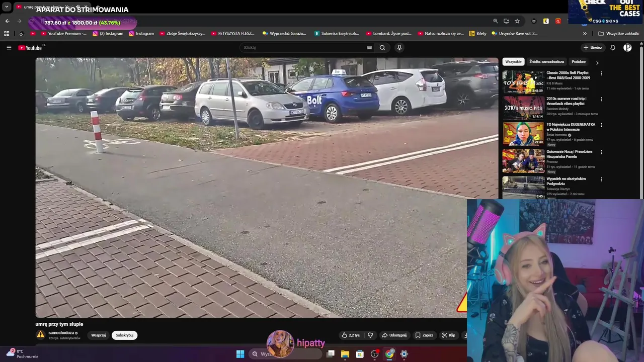Open the tab search dropdown arrow
The height and width of the screenshot is (362, 644).
(7, 7)
